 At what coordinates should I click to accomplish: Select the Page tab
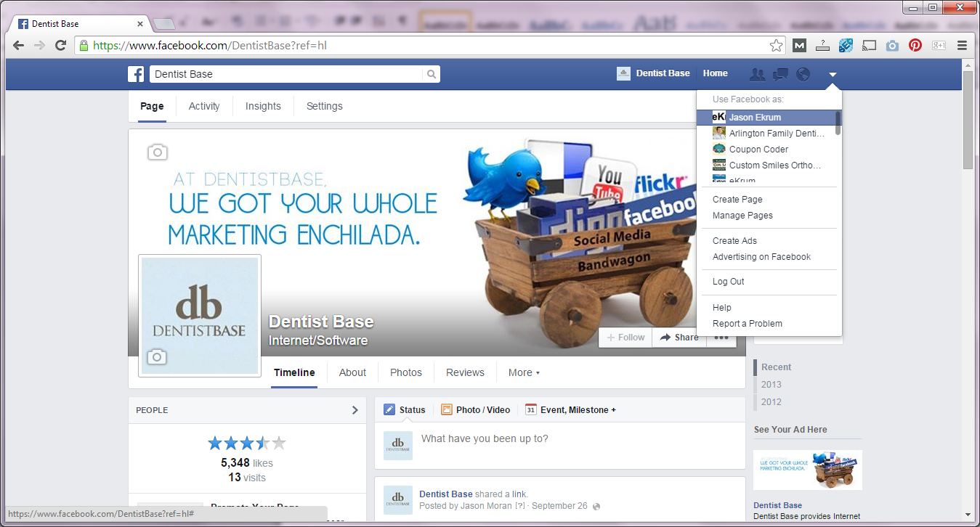(x=152, y=106)
